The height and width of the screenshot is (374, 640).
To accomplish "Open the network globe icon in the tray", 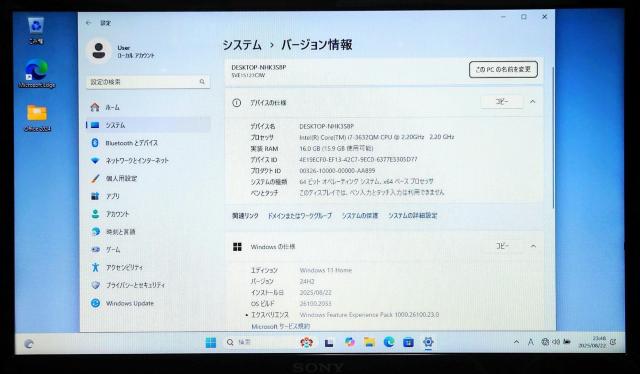I will [545, 342].
